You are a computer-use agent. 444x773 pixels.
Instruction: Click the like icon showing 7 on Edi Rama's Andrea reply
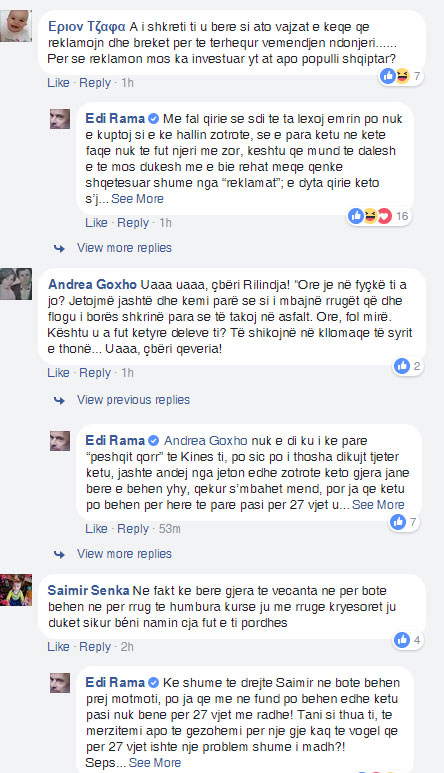[398, 522]
